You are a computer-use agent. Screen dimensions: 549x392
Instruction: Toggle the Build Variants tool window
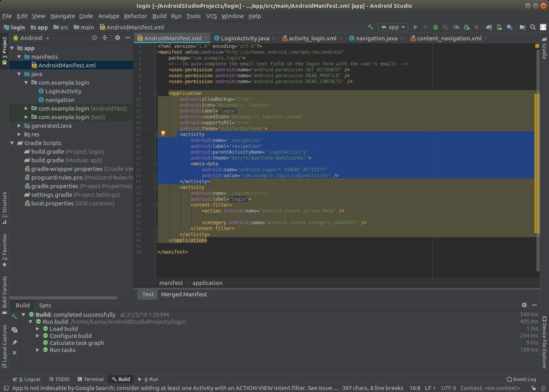[x=5, y=295]
